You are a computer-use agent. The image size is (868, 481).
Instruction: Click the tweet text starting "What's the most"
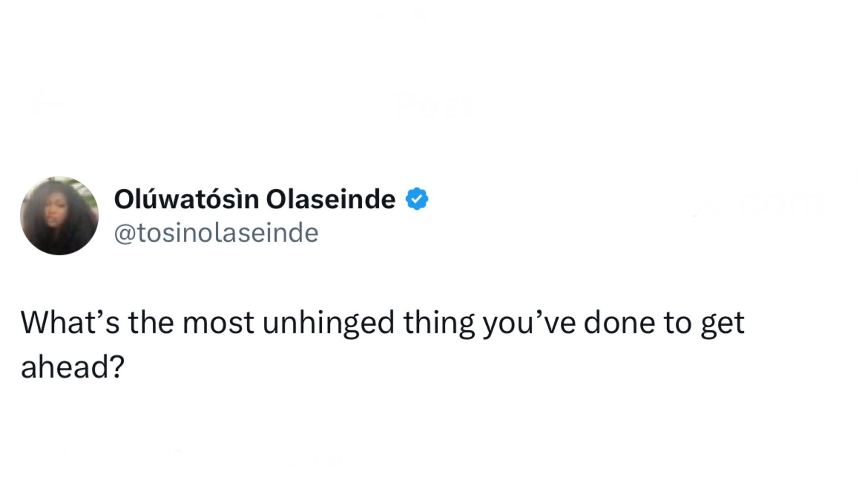point(383,345)
